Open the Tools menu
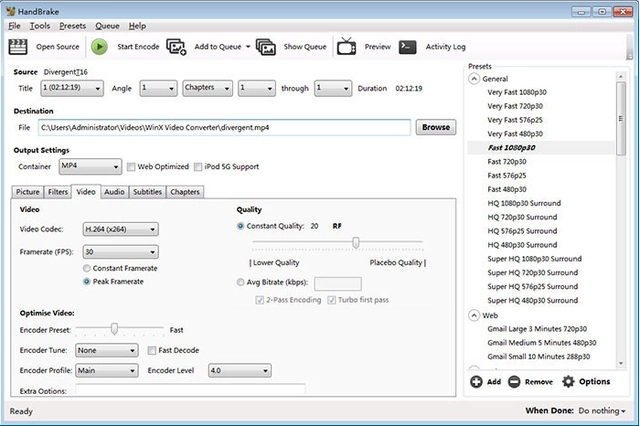640x426 pixels. tap(40, 26)
